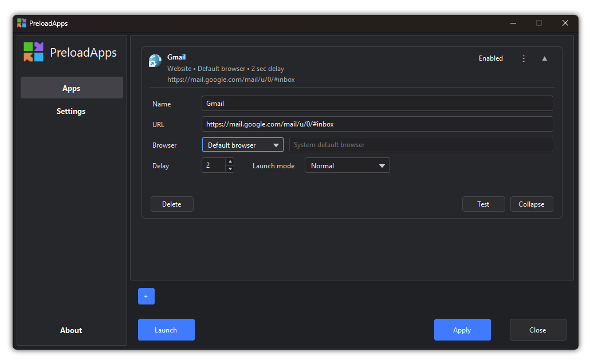The height and width of the screenshot is (364, 590).
Task: Open the Settings section
Action: (x=71, y=111)
